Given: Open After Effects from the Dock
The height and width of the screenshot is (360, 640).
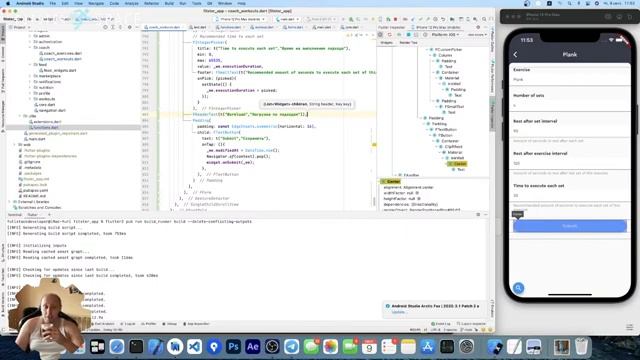Looking at the screenshot, I should 253,347.
